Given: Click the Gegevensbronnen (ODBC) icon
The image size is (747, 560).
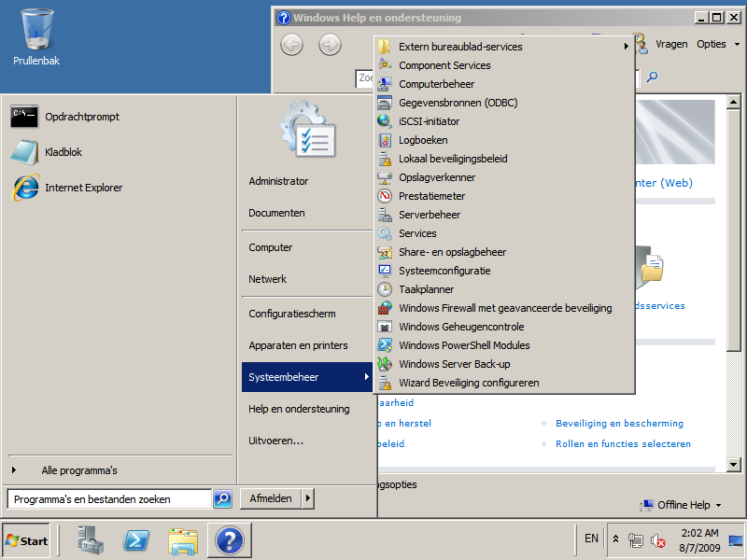Looking at the screenshot, I should [x=385, y=103].
